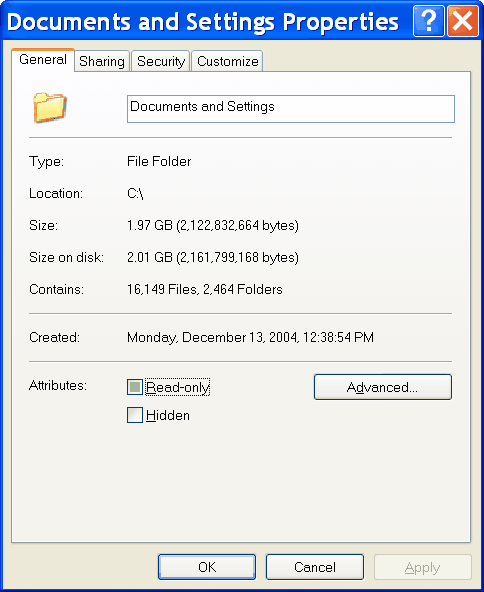Confirm with the OK button
The height and width of the screenshot is (592, 484).
pos(207,567)
